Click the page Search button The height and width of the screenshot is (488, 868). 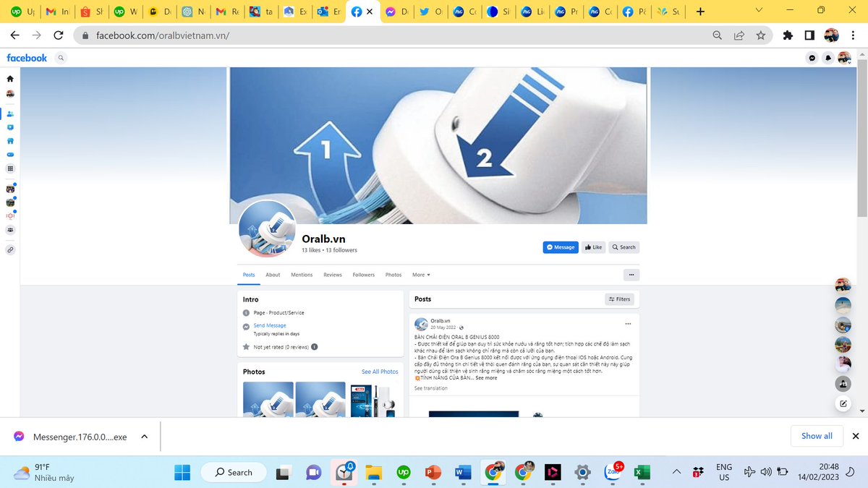click(x=624, y=247)
